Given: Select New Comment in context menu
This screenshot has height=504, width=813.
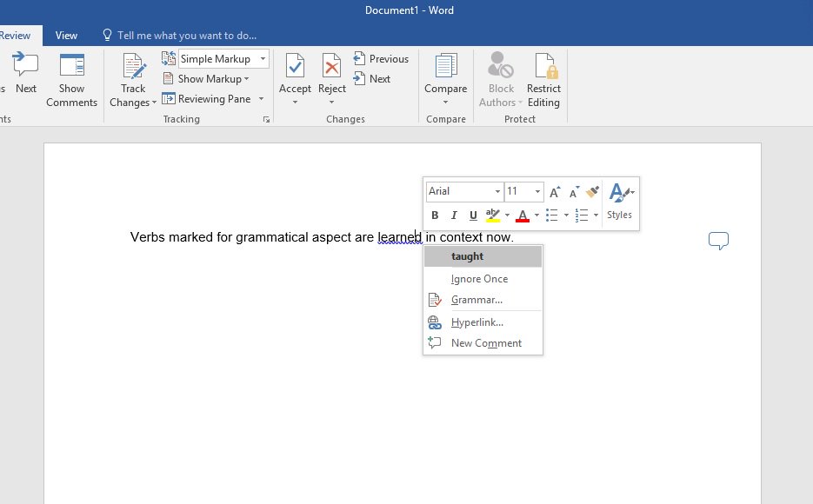Looking at the screenshot, I should [483, 343].
